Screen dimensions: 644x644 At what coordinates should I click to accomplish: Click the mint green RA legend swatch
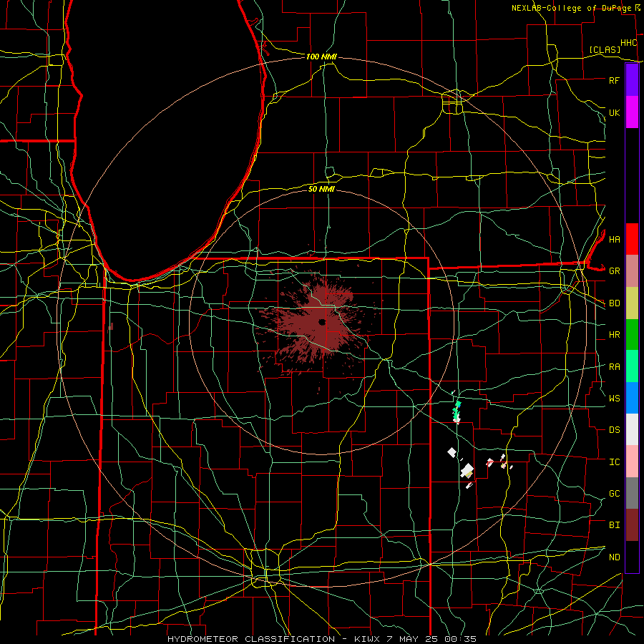[632, 366]
